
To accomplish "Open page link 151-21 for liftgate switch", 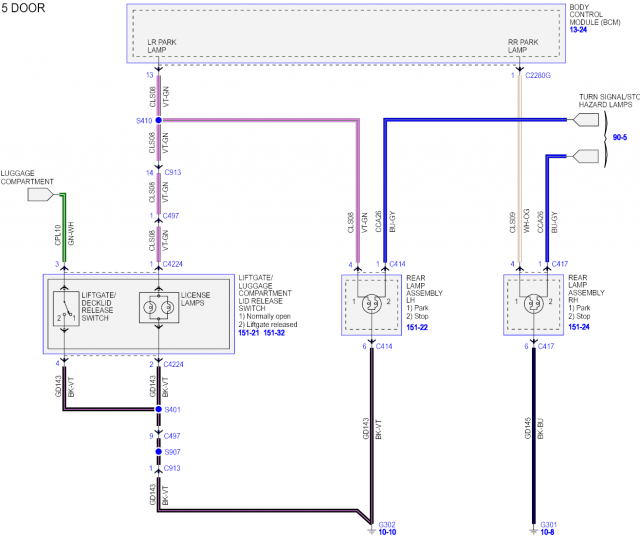I will point(252,335).
